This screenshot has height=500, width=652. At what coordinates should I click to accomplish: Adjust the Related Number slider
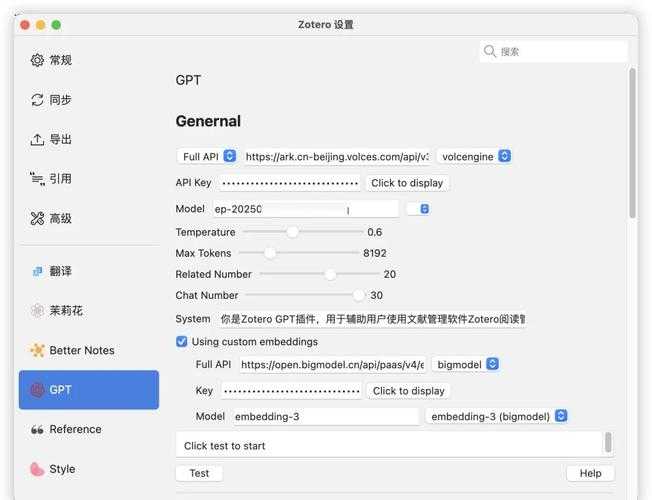point(319,274)
